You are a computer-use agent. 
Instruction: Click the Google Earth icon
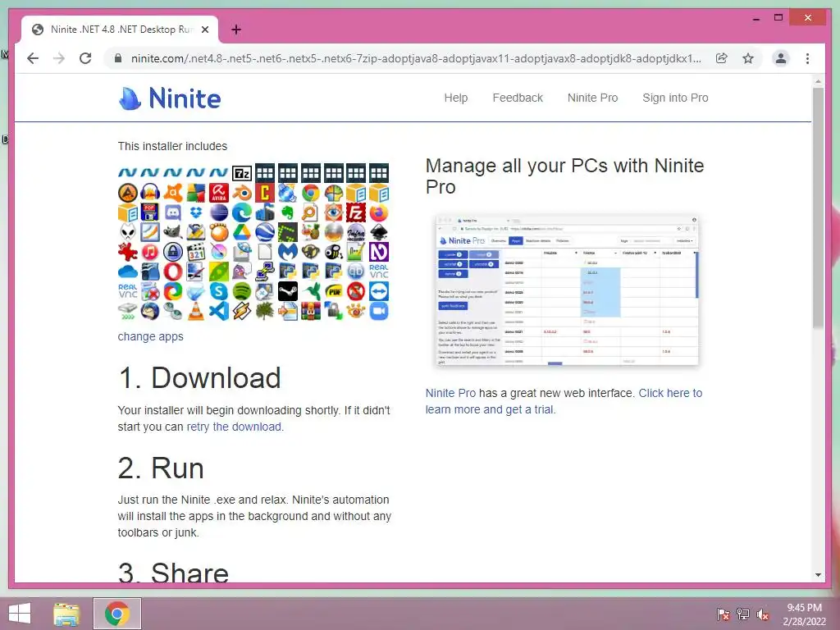point(265,232)
